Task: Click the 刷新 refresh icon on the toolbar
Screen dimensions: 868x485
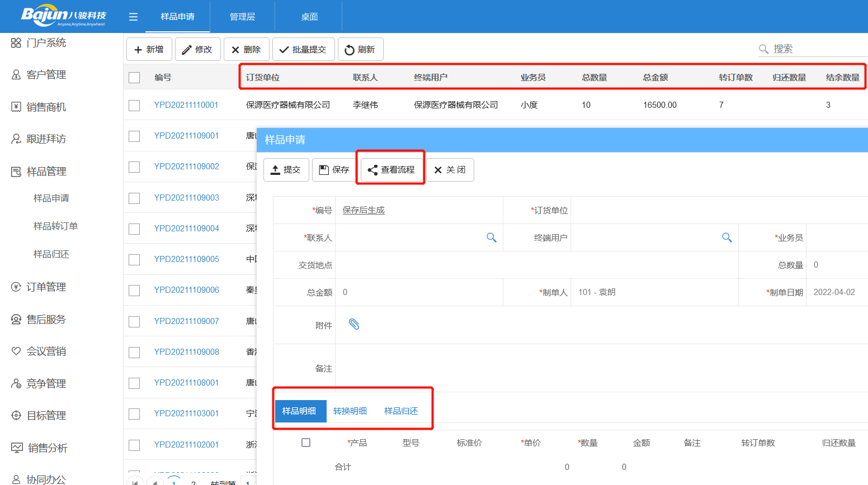Action: tap(350, 49)
